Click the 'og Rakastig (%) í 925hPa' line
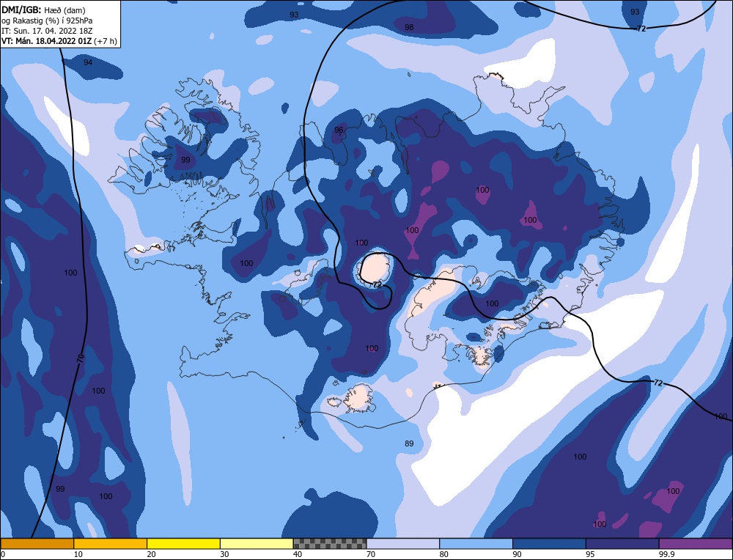This screenshot has height=560, width=733. pos(47,21)
